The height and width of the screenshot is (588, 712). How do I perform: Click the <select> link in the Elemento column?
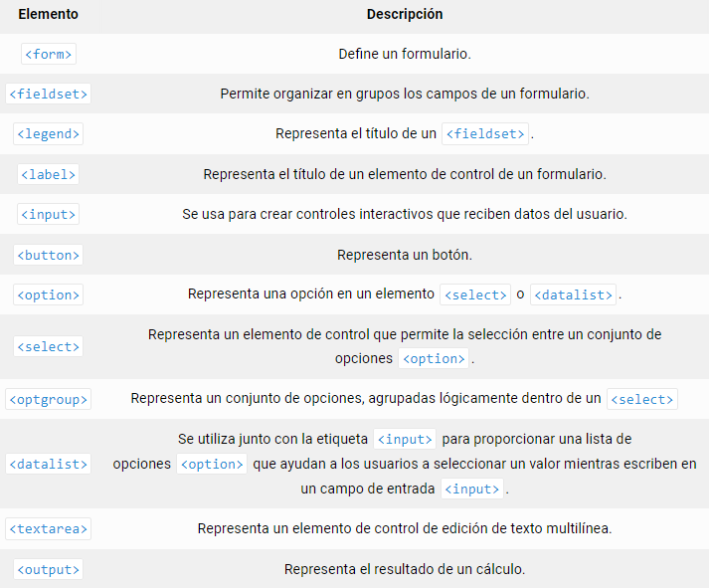[x=48, y=346]
